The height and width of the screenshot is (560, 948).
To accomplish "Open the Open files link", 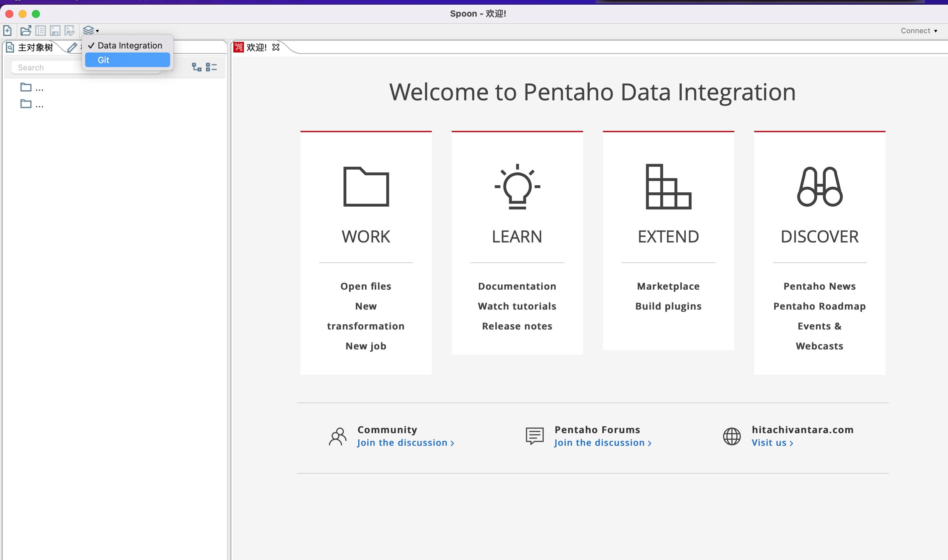I will 366,286.
